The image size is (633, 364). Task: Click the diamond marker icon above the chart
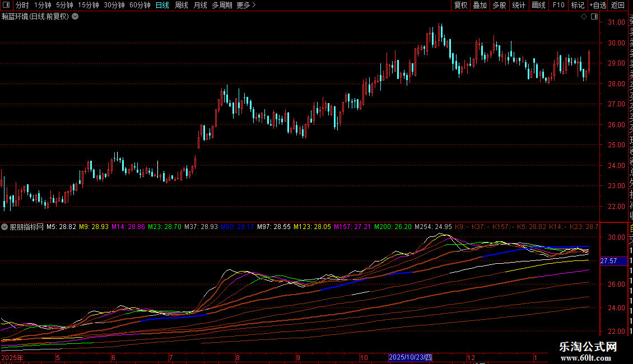click(x=584, y=17)
